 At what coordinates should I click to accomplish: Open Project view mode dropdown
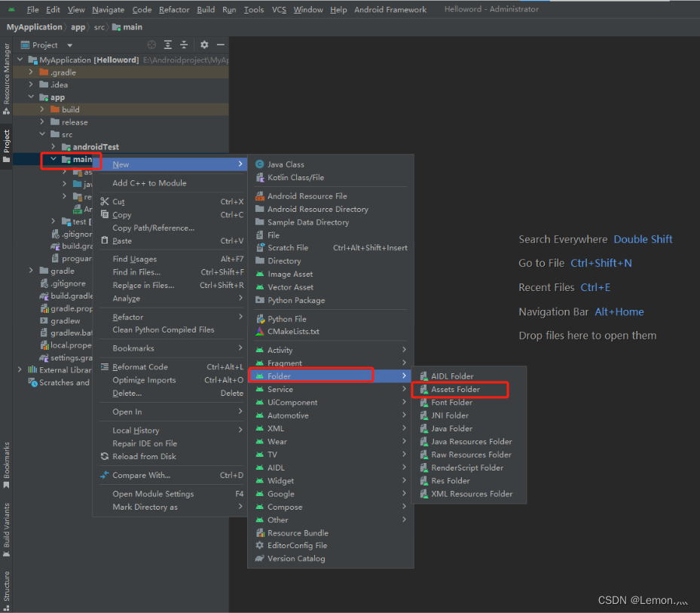click(47, 45)
